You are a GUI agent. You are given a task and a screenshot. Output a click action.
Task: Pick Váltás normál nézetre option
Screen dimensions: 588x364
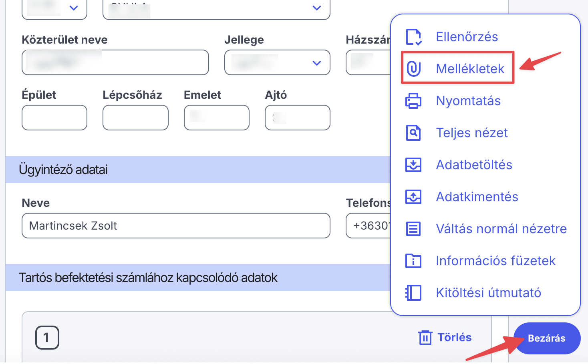501,229
